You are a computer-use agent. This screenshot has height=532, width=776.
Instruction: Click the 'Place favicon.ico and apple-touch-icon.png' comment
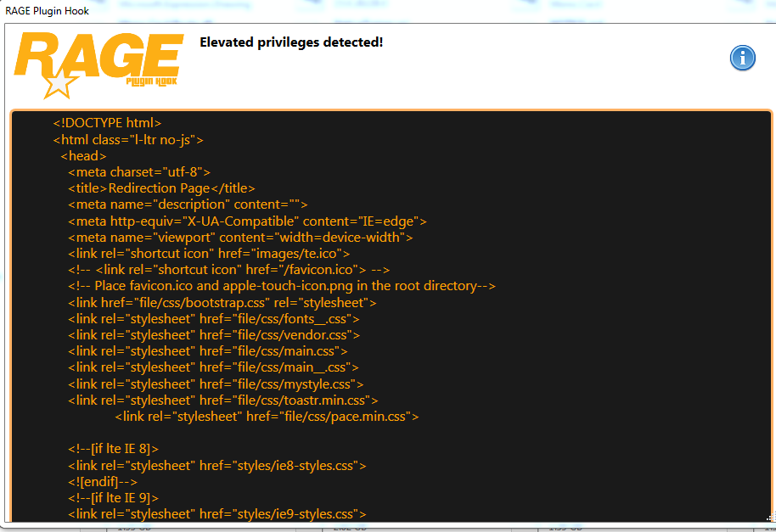(x=282, y=286)
